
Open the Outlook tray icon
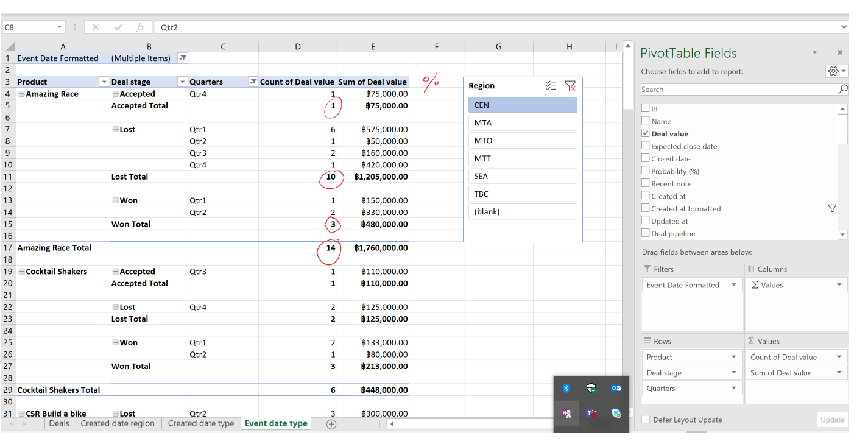tap(616, 389)
